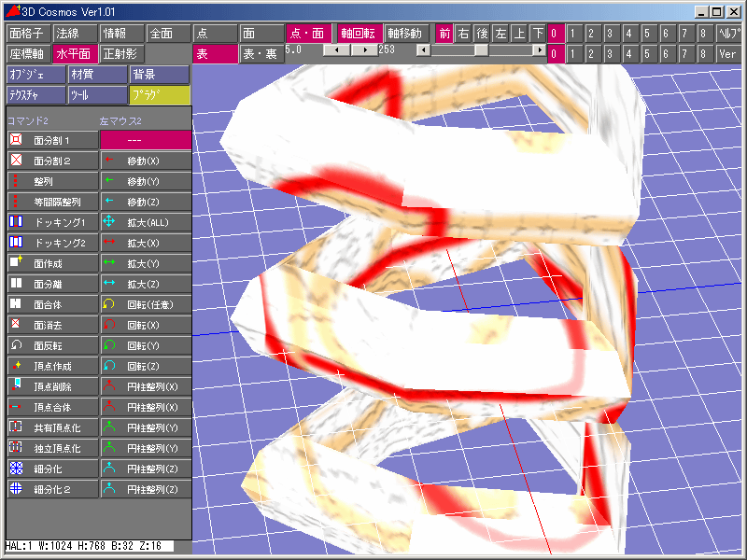Toggle 正射影 orthographic projection

(x=122, y=54)
